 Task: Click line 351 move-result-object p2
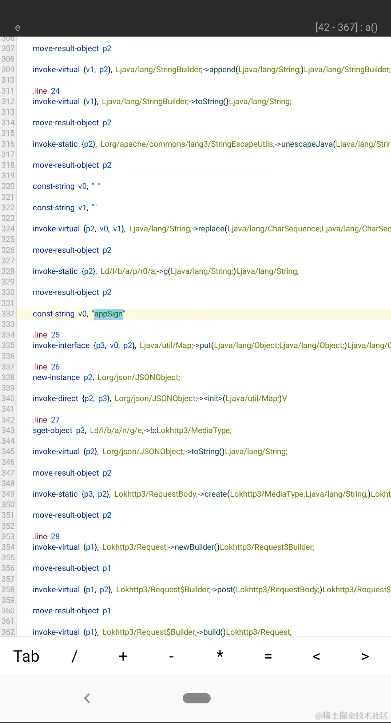(x=72, y=515)
